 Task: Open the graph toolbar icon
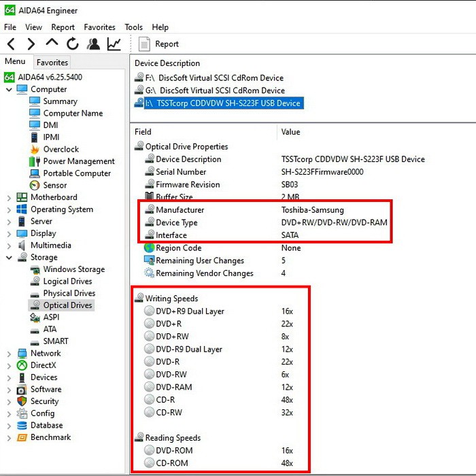coord(114,44)
